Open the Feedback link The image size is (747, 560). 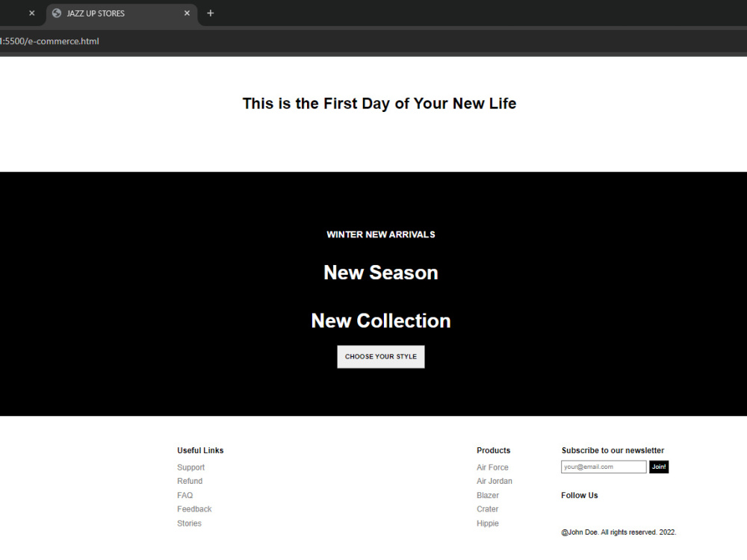[x=194, y=509]
